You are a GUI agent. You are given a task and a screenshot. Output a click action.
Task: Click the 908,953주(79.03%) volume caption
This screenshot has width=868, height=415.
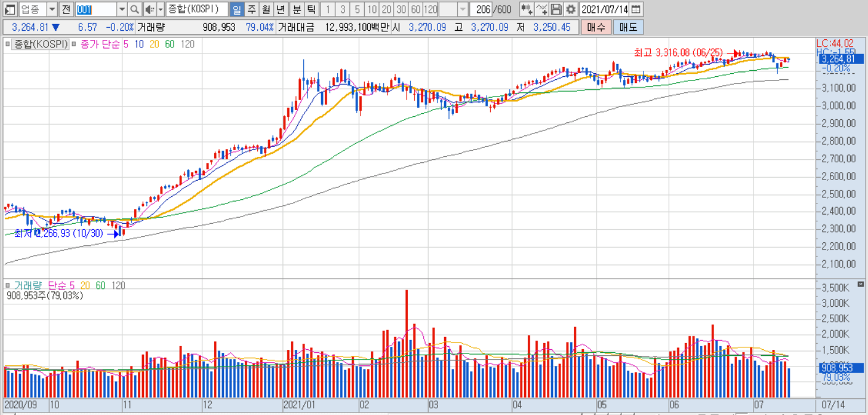(44, 296)
